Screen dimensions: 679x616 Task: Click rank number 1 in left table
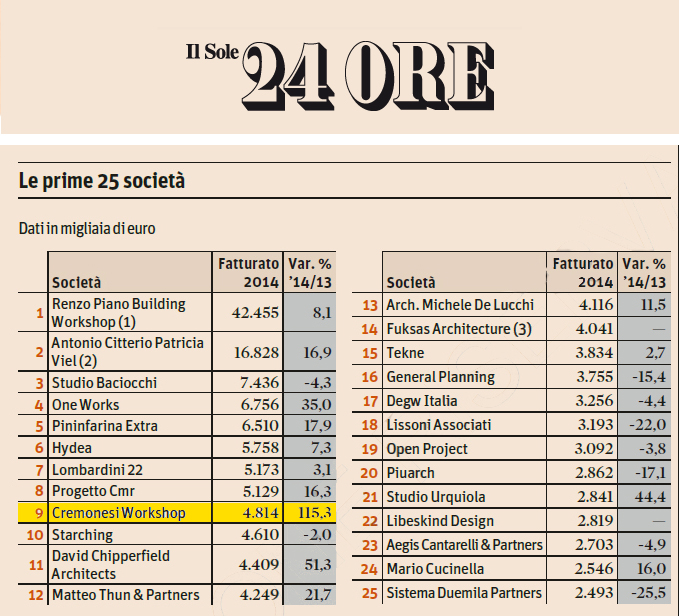40,313
